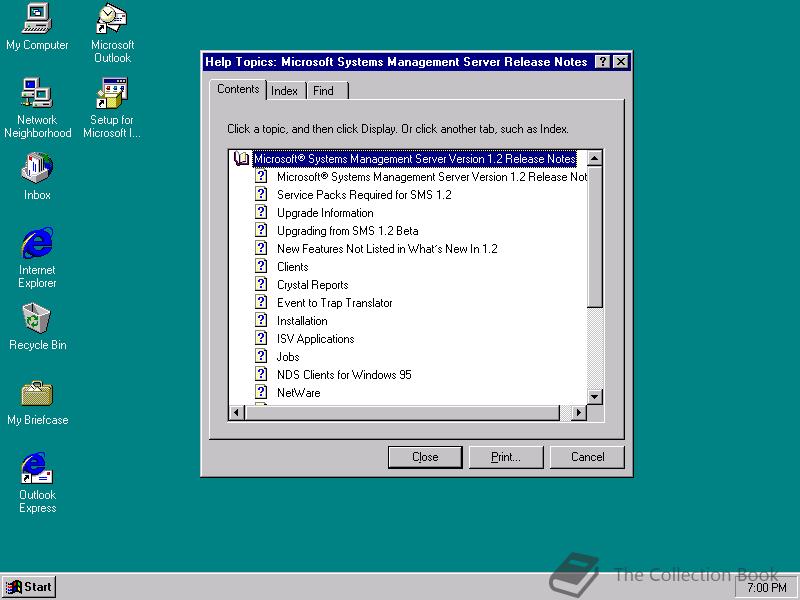Click the topic icon beside New Features Not Listed
This screenshot has height=600, width=800.
click(261, 248)
